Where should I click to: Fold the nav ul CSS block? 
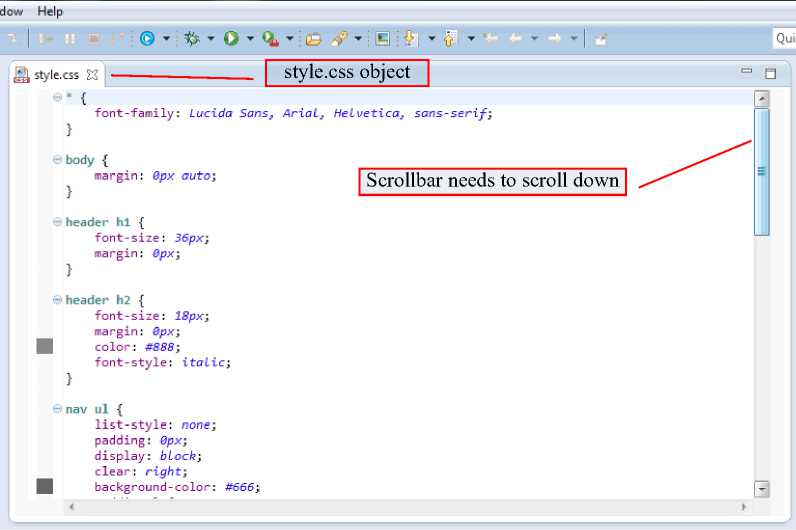(x=57, y=409)
